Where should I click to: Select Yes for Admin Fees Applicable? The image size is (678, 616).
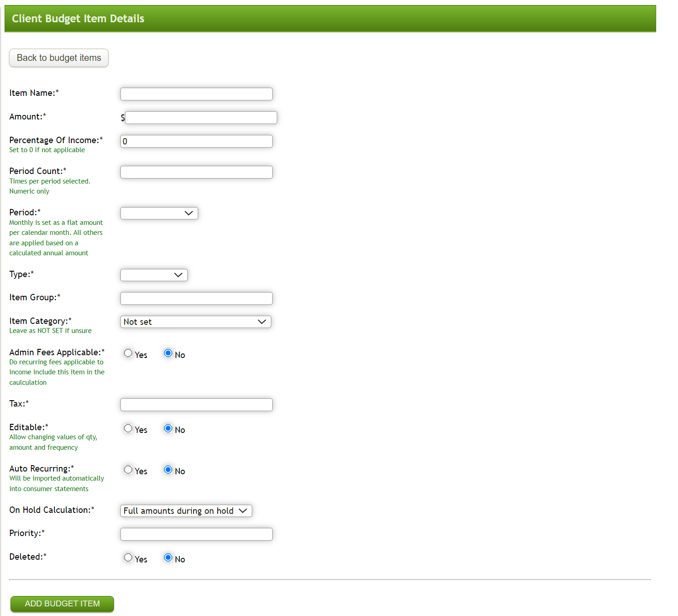pyautogui.click(x=128, y=353)
